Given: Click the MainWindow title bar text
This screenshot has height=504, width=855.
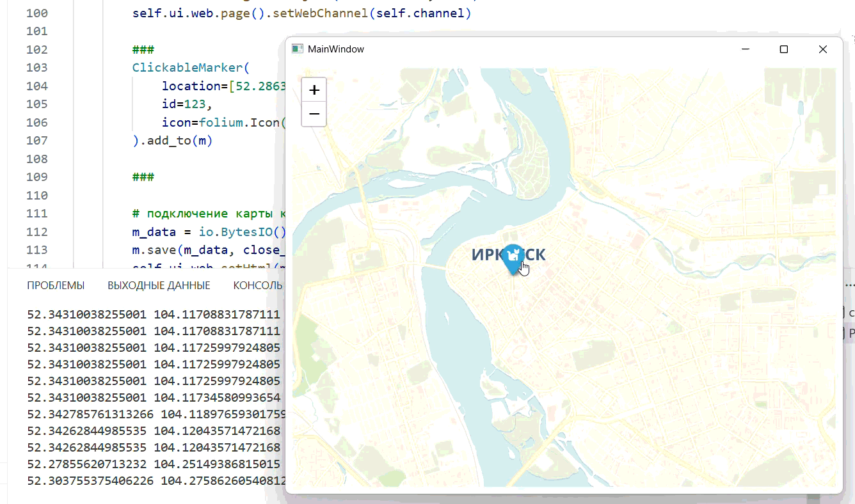Looking at the screenshot, I should click(x=335, y=49).
